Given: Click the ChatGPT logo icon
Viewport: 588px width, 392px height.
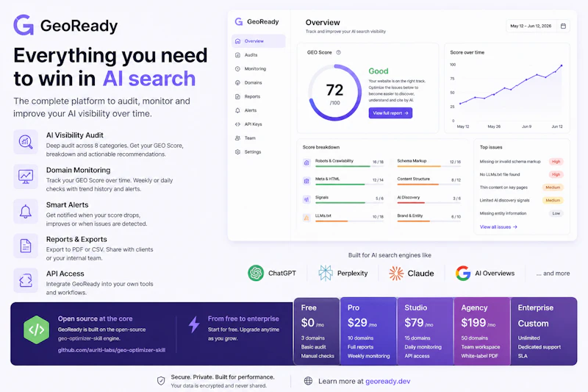Looking at the screenshot, I should tap(256, 273).
